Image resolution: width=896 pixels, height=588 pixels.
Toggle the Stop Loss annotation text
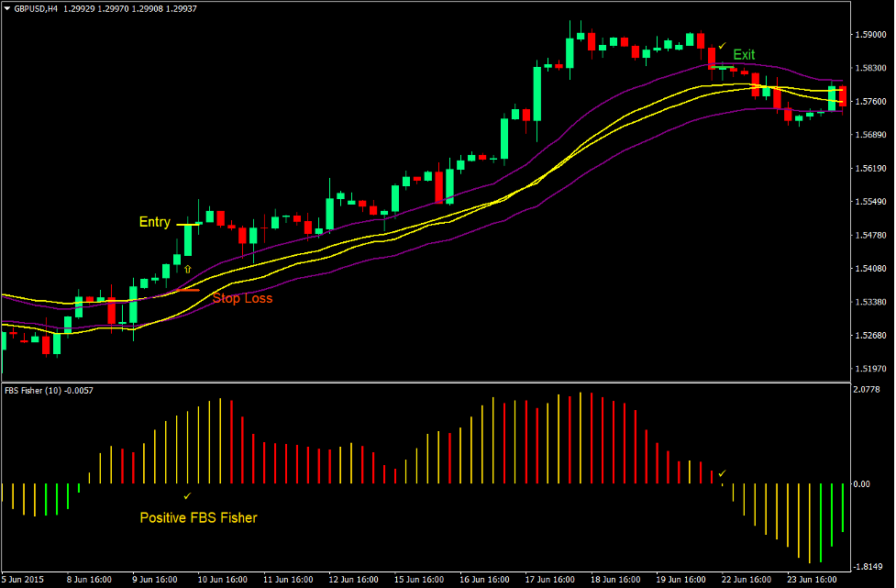tap(243, 298)
